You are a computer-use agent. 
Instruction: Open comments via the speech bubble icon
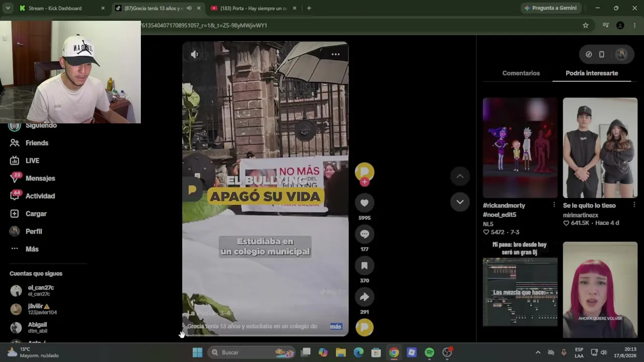tap(364, 234)
